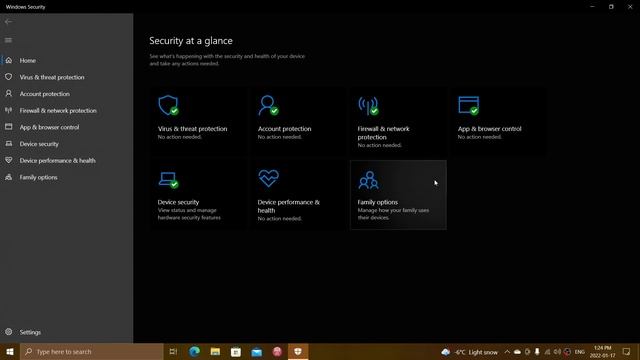Click the large Virus & threat protection shield icon
The width and height of the screenshot is (640, 360).
(168, 105)
